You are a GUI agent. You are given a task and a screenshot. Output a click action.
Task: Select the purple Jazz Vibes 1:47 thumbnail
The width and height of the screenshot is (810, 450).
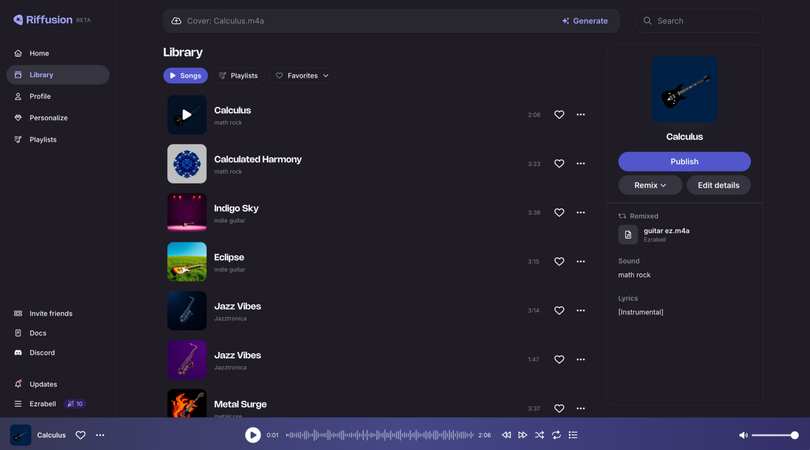point(187,360)
